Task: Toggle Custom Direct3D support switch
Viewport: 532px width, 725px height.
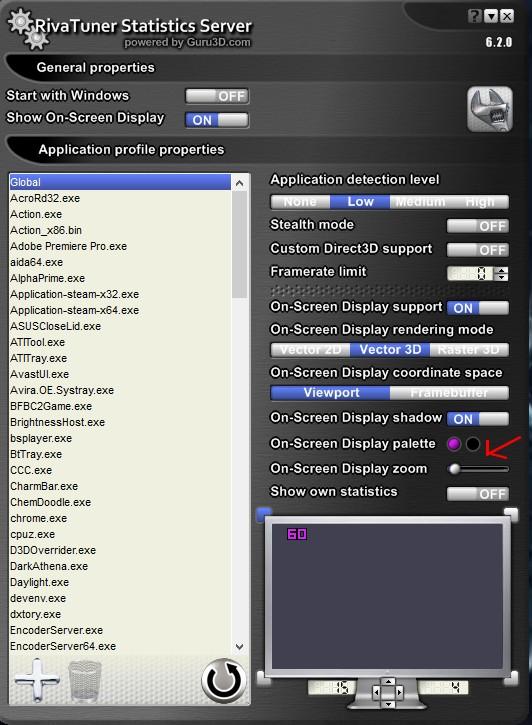Action: (x=478, y=250)
